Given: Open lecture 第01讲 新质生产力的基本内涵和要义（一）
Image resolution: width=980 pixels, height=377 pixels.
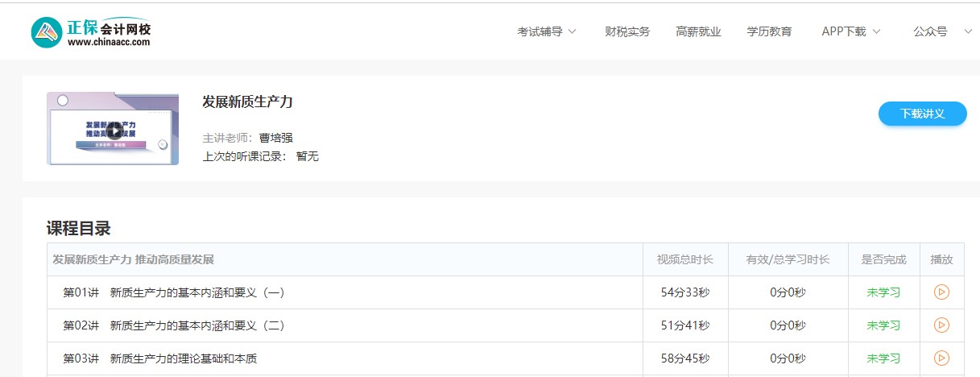Looking at the screenshot, I should point(174,292).
